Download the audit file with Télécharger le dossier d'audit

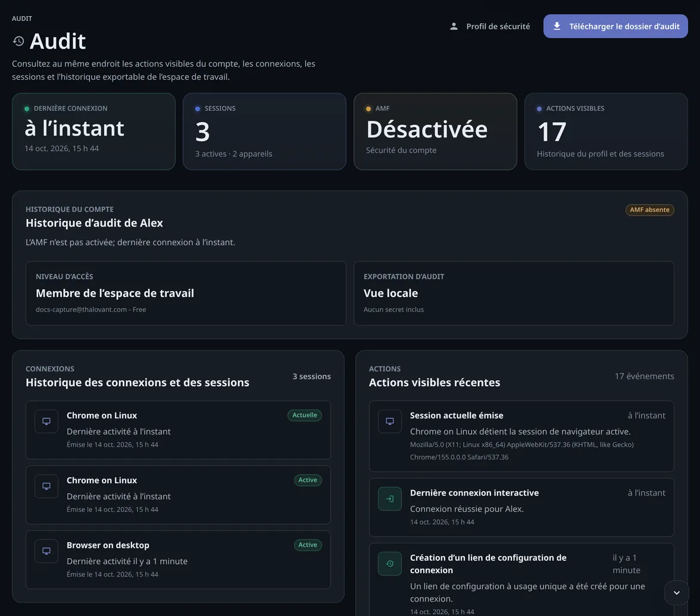pyautogui.click(x=615, y=26)
